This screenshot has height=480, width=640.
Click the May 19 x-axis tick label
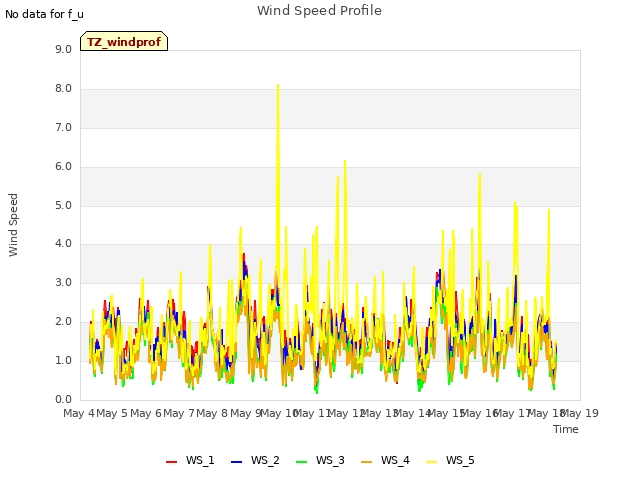[x=580, y=413]
